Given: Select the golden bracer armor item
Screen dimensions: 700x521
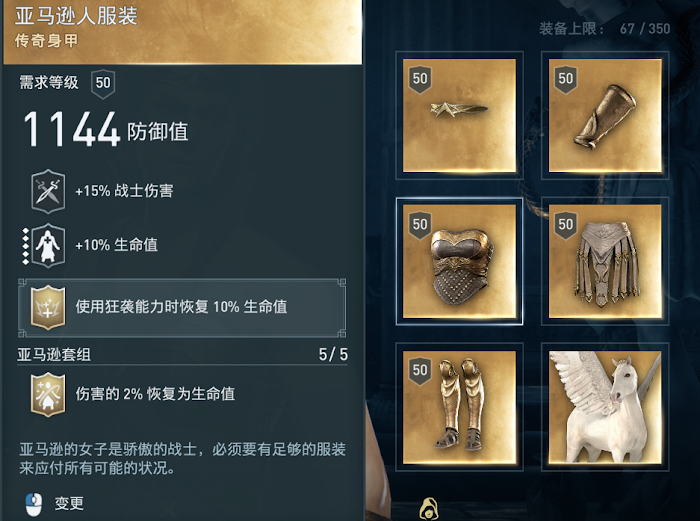Looking at the screenshot, I should point(605,115).
